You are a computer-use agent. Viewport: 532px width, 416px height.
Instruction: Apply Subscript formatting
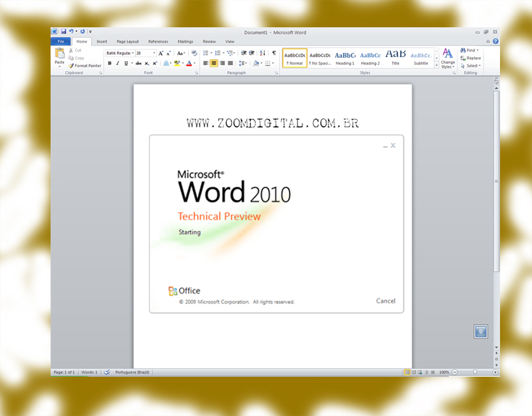click(146, 63)
